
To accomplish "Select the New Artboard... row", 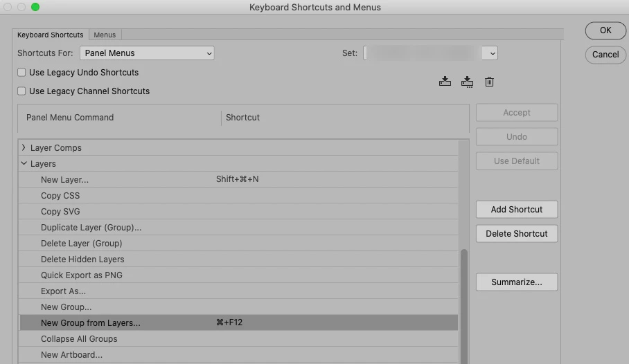I will 238,355.
